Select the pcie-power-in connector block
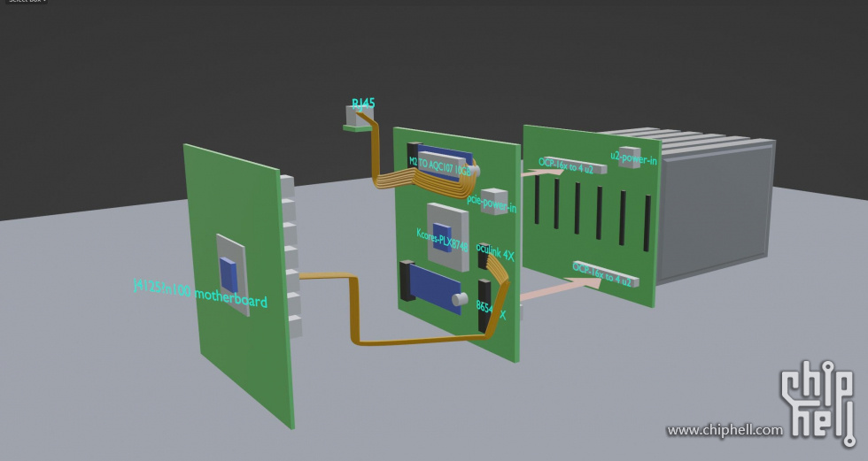The image size is (868, 461). coord(494,201)
